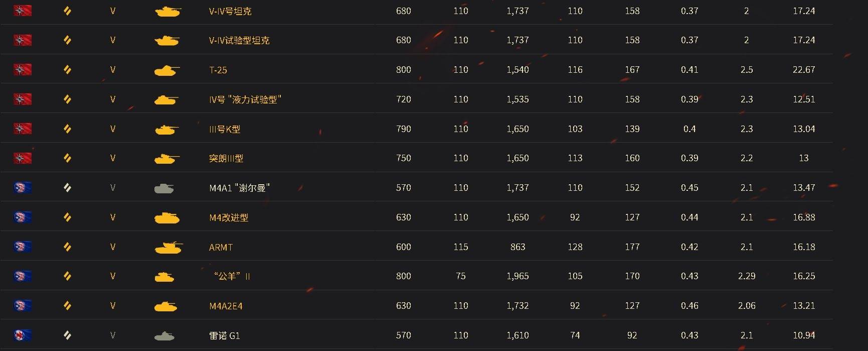Open the IV号 "液力试验型" tank page
This screenshot has height=351, width=868.
pyautogui.click(x=245, y=99)
